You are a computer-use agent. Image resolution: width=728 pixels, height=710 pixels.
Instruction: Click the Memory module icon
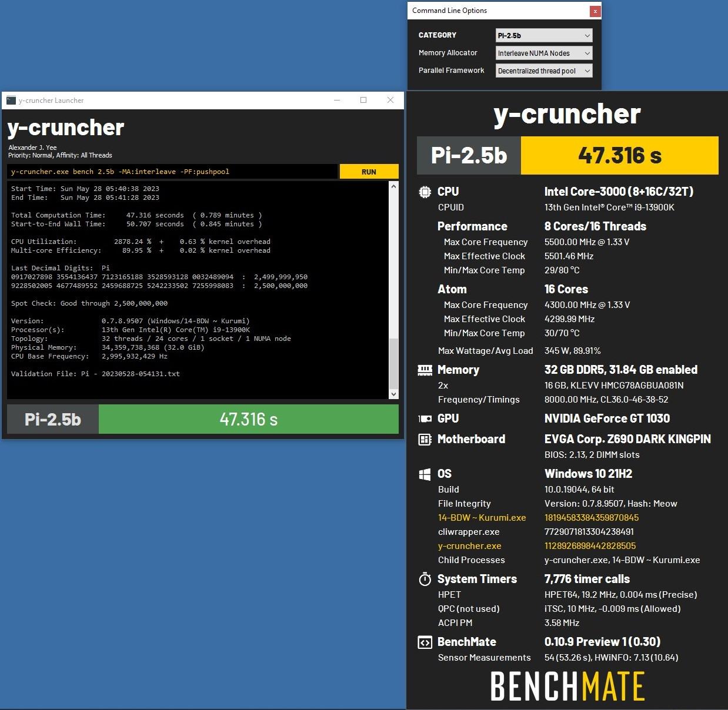click(x=425, y=370)
